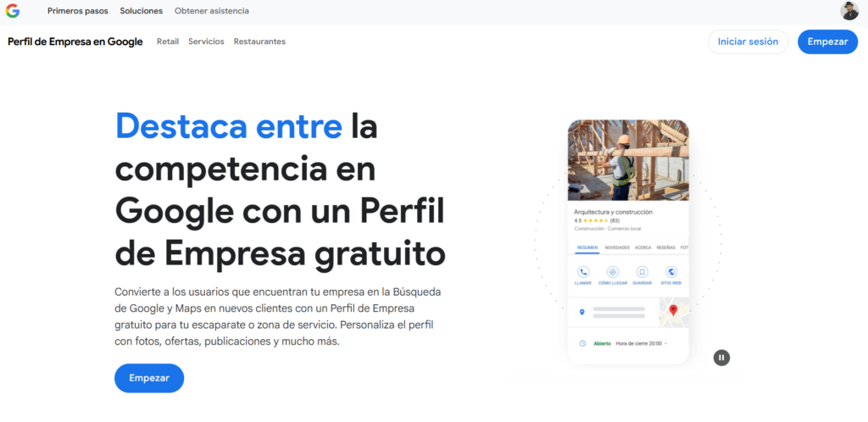This screenshot has height=422, width=868.
Task: Click the 4.5 star rating
Action: [x=597, y=220]
